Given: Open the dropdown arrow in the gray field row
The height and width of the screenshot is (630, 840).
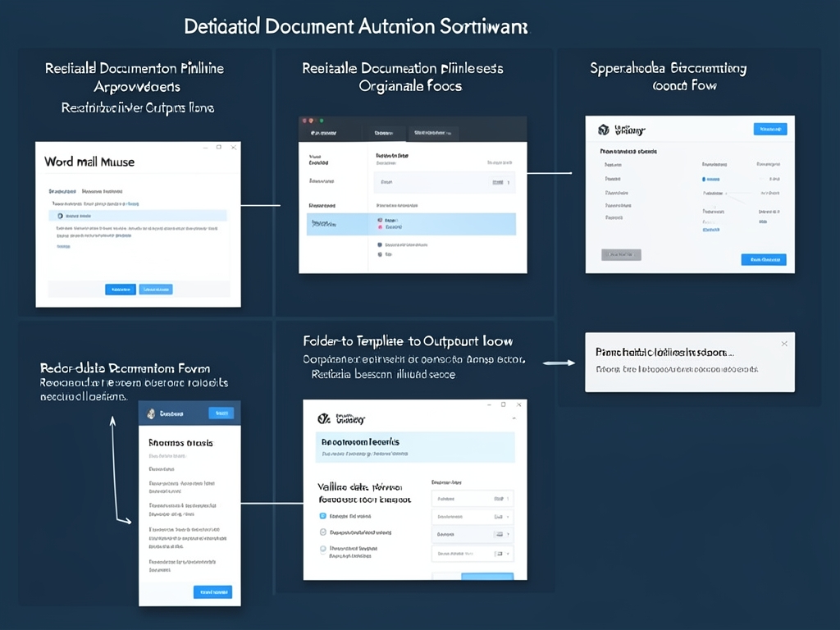Looking at the screenshot, I should click(508, 183).
